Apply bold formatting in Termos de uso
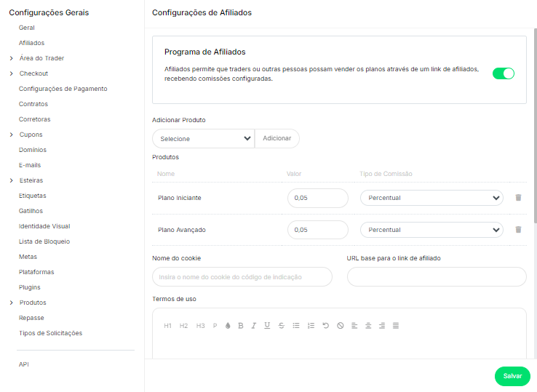This screenshot has height=392, width=537. pos(241,326)
